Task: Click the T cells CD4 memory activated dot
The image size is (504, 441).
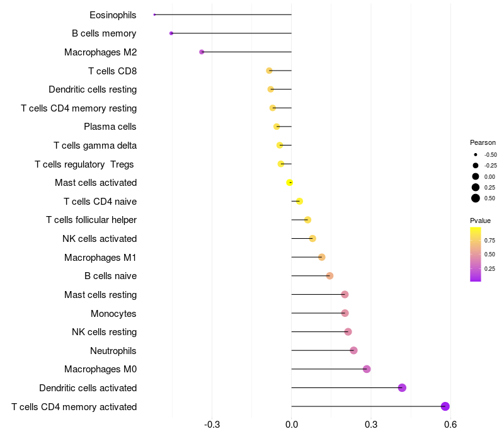Action: pyautogui.click(x=445, y=406)
